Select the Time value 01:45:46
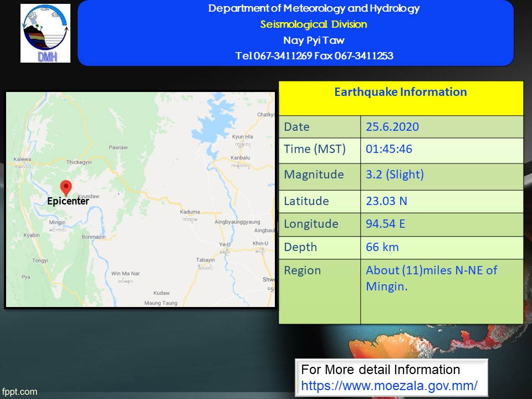This screenshot has height=399, width=532. [389, 150]
